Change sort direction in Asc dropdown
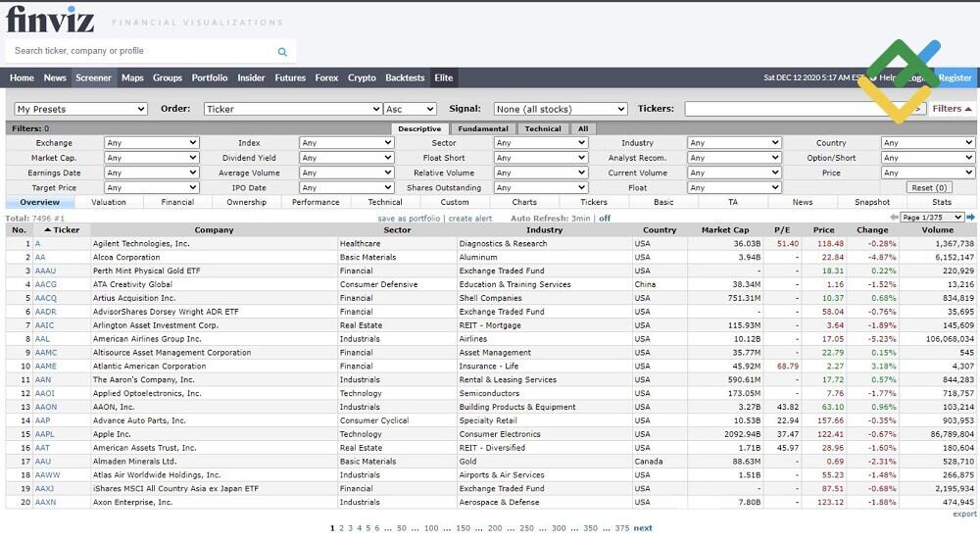The width and height of the screenshot is (980, 541). click(411, 109)
